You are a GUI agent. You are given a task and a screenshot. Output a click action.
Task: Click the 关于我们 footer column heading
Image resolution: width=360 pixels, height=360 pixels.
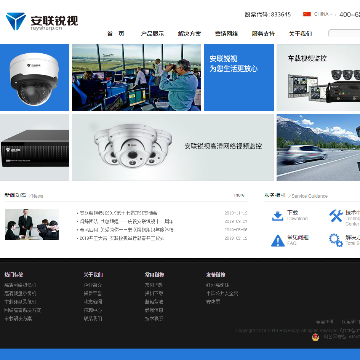(93, 275)
